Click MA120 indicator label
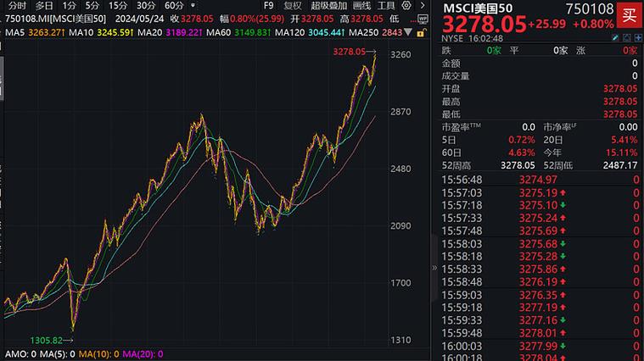Screen dimensions: 644x361 289,32
